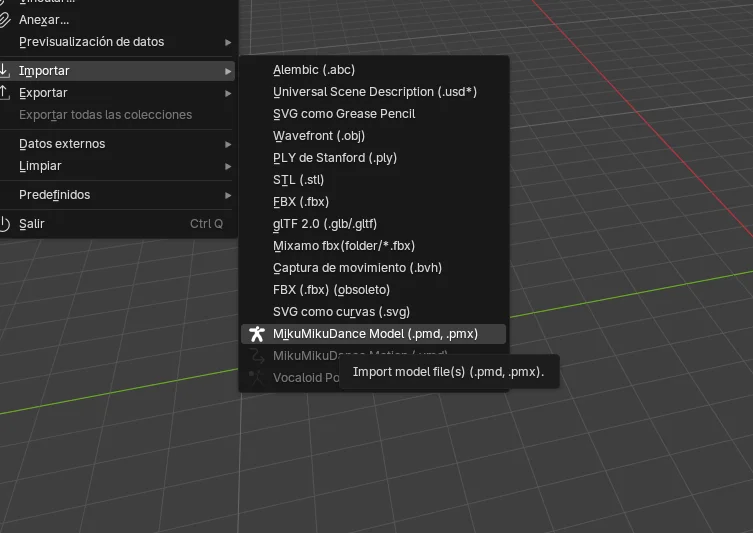Select Captura de movimiento (.bvh)
753x533 pixels.
[374, 268]
